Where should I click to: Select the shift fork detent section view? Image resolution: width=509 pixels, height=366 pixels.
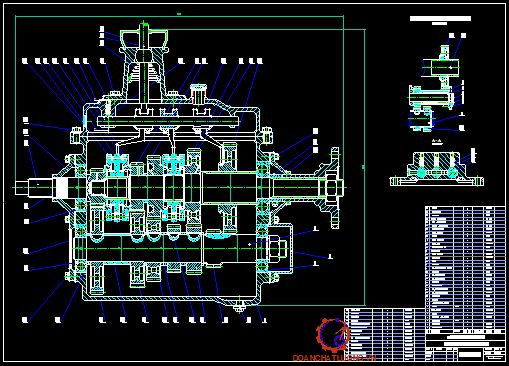point(437,169)
